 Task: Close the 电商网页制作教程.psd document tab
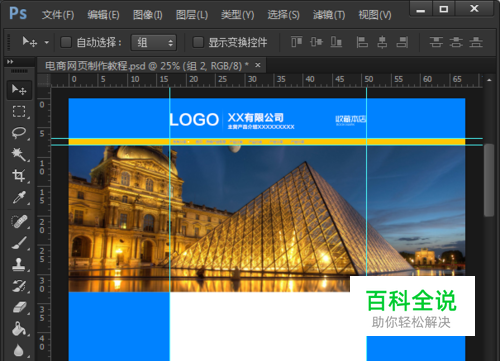(258, 65)
